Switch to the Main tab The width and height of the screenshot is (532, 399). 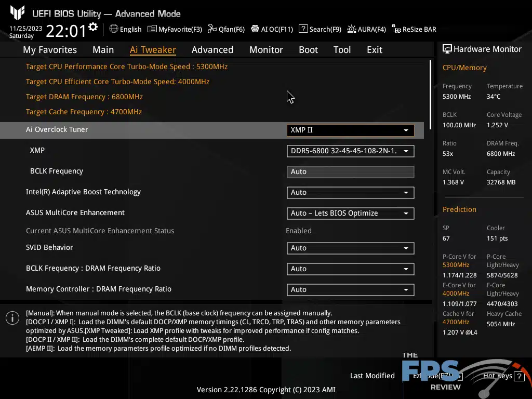tap(103, 50)
